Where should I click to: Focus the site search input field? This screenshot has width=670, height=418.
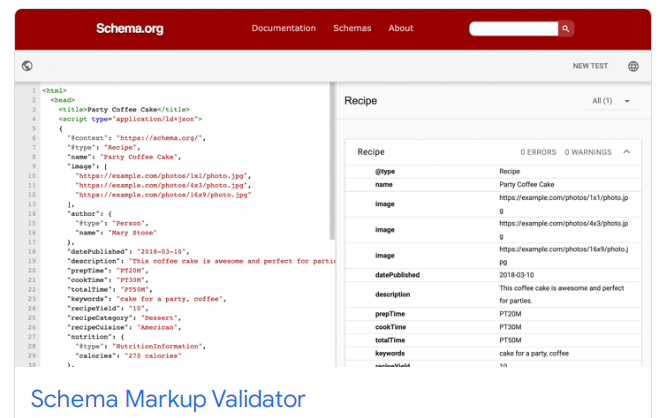point(514,29)
